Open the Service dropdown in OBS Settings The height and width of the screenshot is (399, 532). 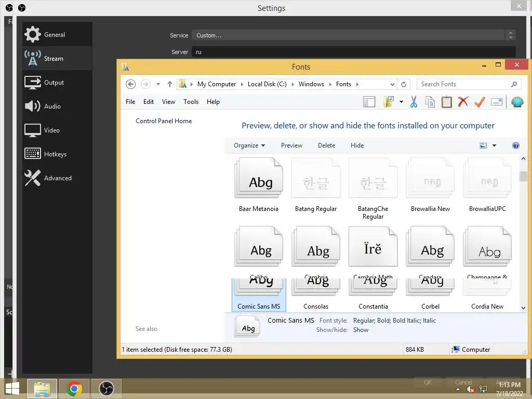(x=354, y=35)
